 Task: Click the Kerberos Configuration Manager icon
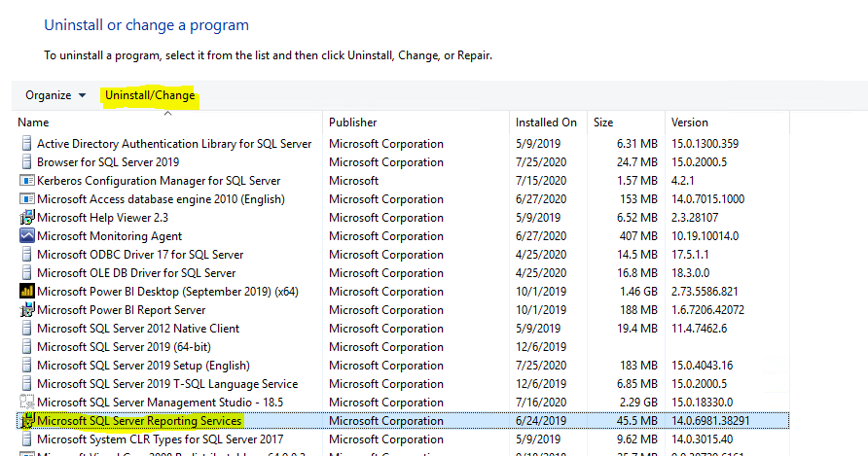tap(26, 181)
